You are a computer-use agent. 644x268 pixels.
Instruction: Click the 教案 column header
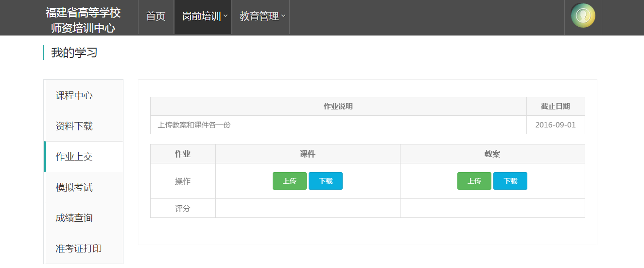point(492,154)
